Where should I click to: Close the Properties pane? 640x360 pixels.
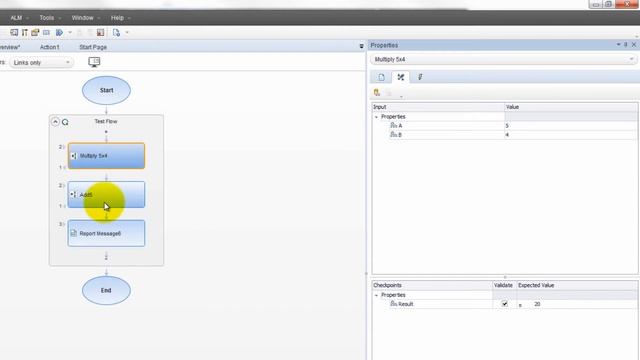point(634,44)
